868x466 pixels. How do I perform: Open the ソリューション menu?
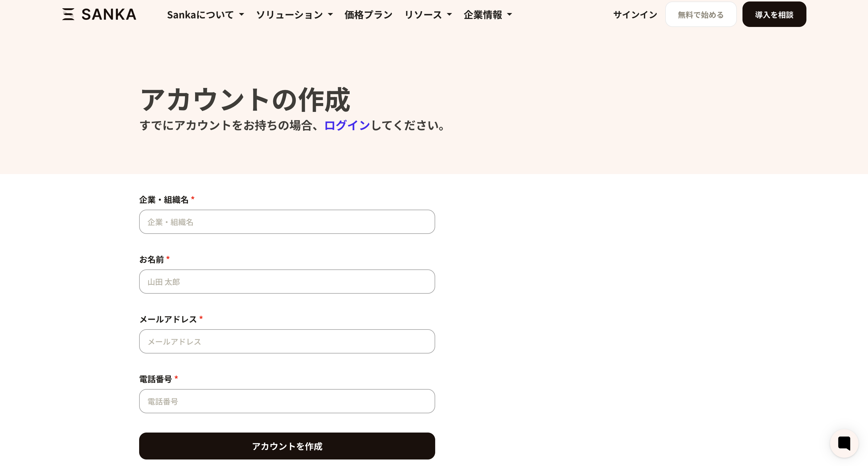point(290,15)
